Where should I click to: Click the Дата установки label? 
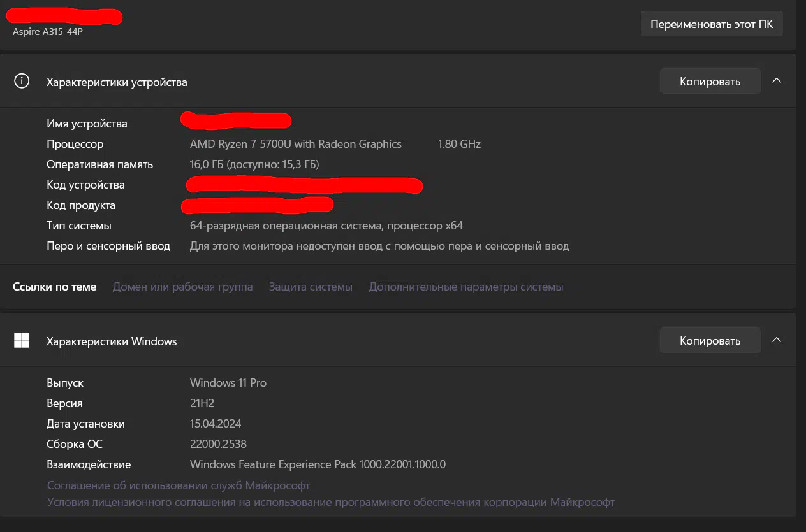(85, 424)
